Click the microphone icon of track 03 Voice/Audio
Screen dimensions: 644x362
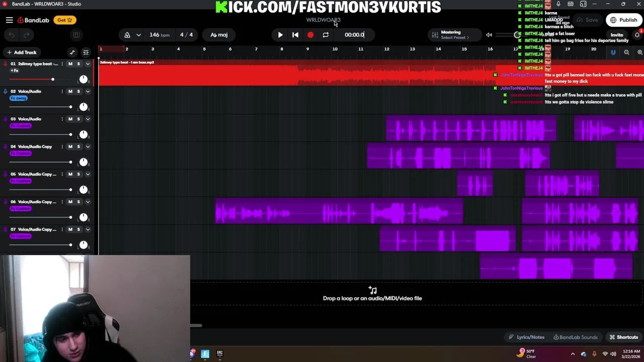tap(5, 119)
